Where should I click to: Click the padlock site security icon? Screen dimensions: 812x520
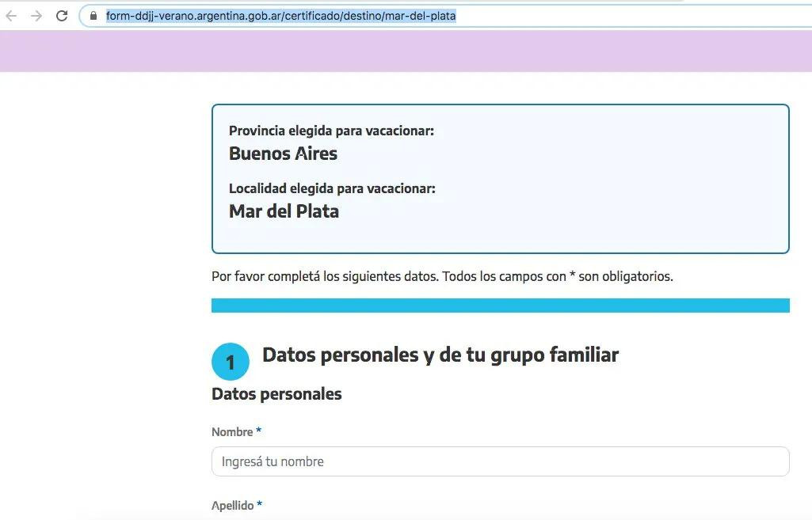tap(93, 16)
